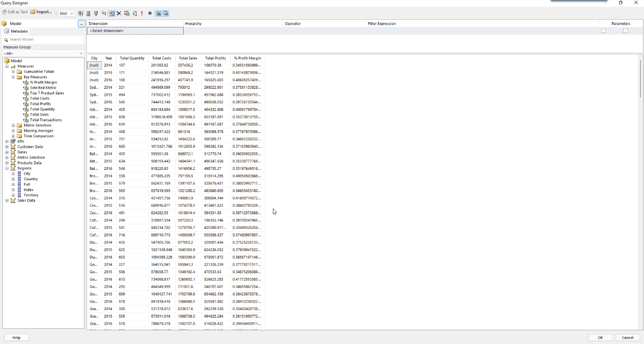Click the % Profit Margin results column header
Image resolution: width=644 pixels, height=344 pixels.
(x=247, y=58)
